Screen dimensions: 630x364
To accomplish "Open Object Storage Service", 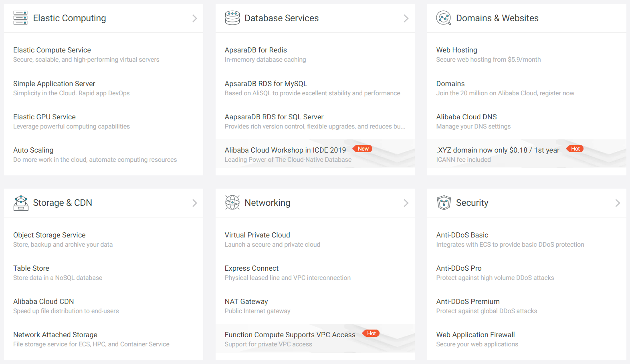I will pos(49,235).
